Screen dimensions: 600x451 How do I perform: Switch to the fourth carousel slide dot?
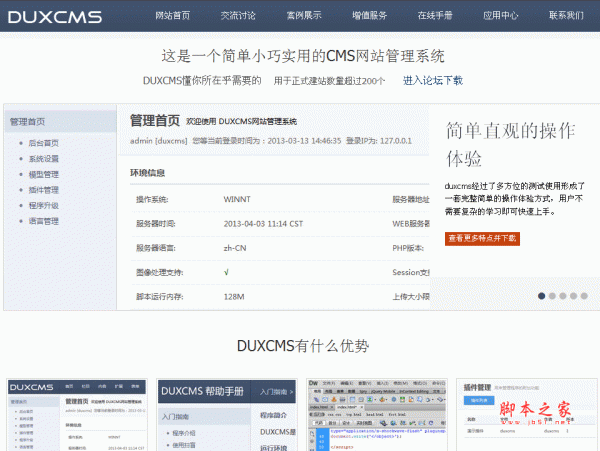(x=574, y=296)
